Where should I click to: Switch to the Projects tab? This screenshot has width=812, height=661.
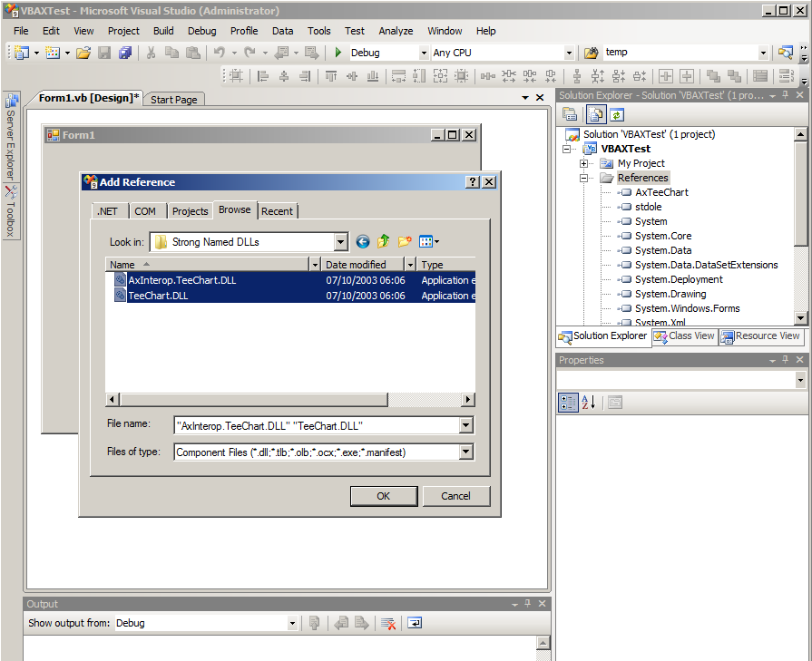pos(190,211)
